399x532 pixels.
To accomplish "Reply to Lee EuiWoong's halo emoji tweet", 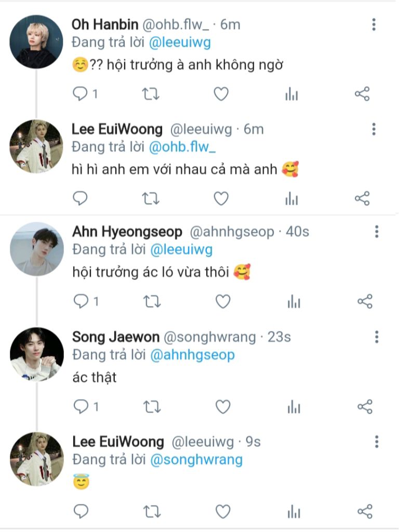I will (x=81, y=511).
